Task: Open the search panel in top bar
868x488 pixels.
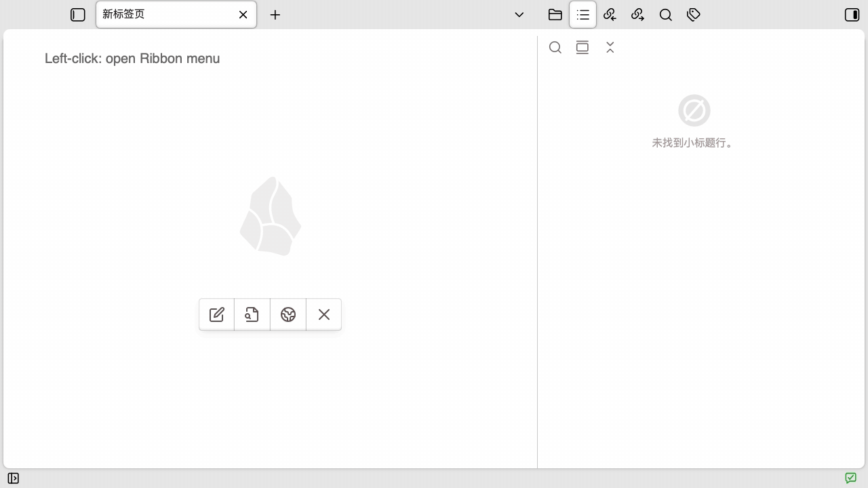Action: pyautogui.click(x=666, y=14)
